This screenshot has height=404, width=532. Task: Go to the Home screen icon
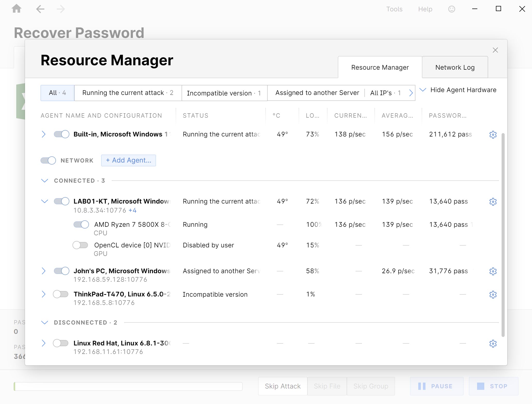pyautogui.click(x=17, y=9)
